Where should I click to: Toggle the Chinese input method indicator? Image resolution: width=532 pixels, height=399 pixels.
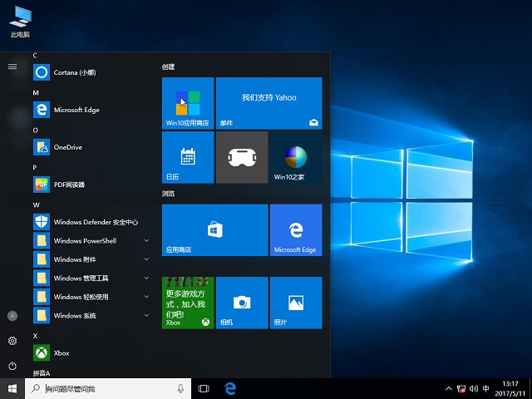point(485,388)
